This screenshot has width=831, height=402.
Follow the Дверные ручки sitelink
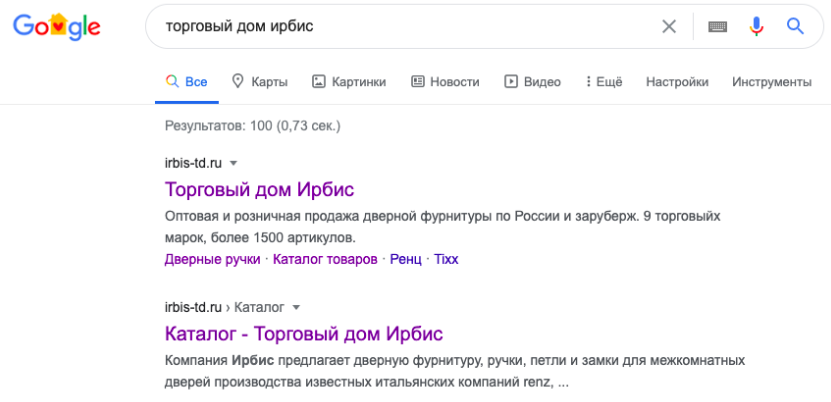213,260
